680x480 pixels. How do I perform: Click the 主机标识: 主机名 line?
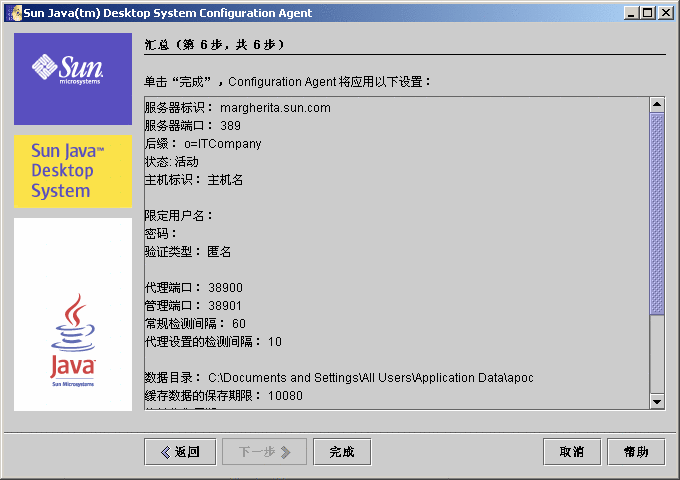193,180
